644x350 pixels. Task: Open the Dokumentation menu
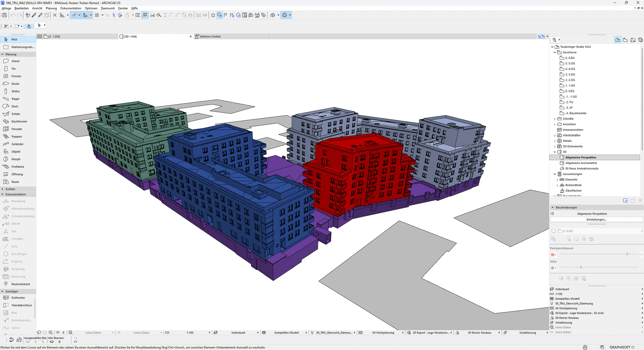click(x=70, y=8)
